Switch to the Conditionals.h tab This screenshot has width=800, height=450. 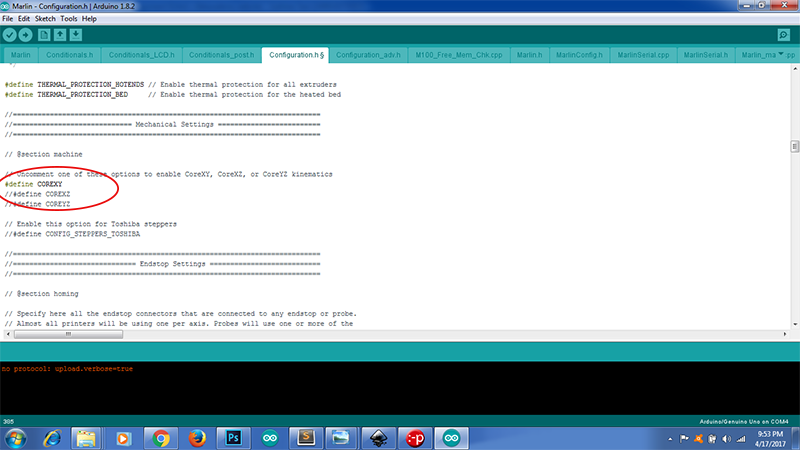[x=69, y=55]
